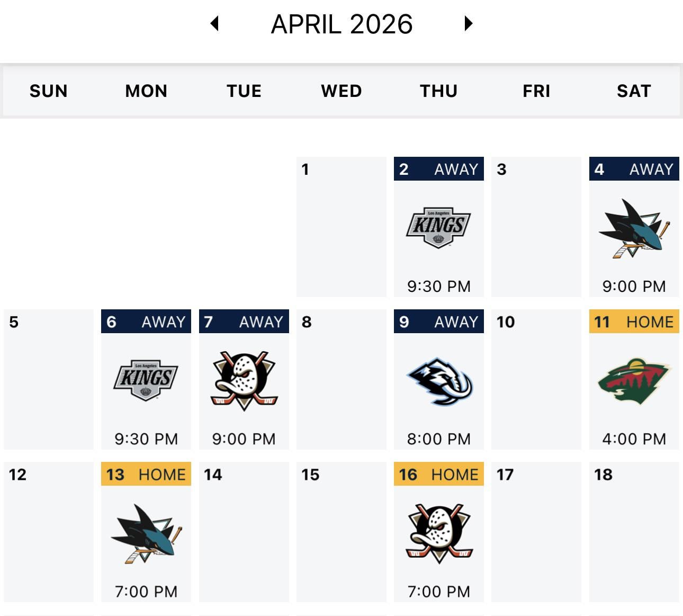Click Sharks logo on April 13
Viewport: 683px width, 616px height.
[146, 533]
